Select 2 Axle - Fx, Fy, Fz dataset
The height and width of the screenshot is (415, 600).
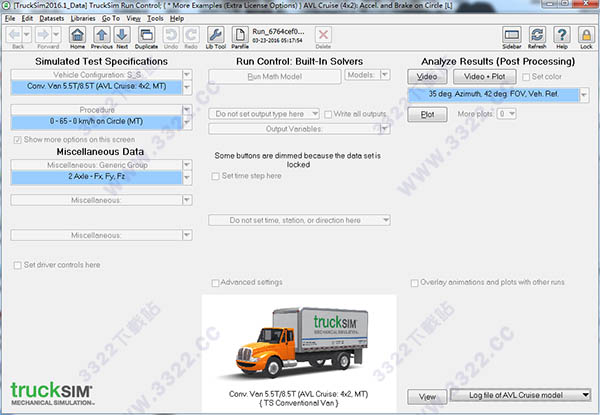point(96,177)
